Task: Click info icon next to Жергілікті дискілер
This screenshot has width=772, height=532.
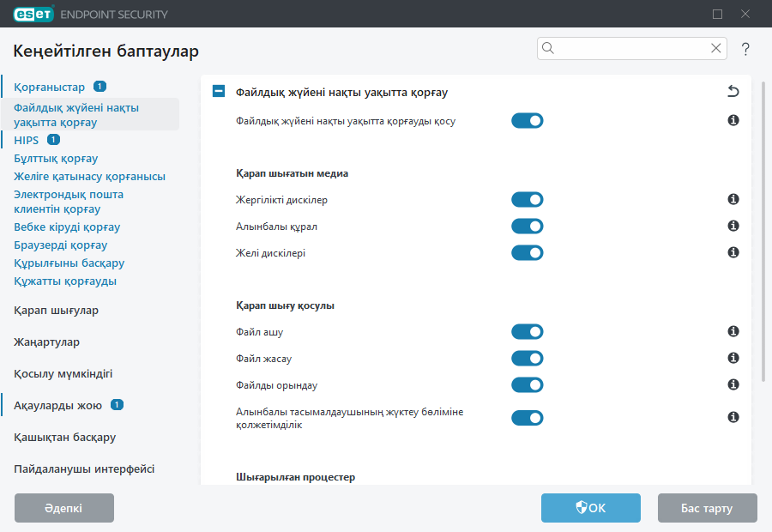Action: click(733, 199)
